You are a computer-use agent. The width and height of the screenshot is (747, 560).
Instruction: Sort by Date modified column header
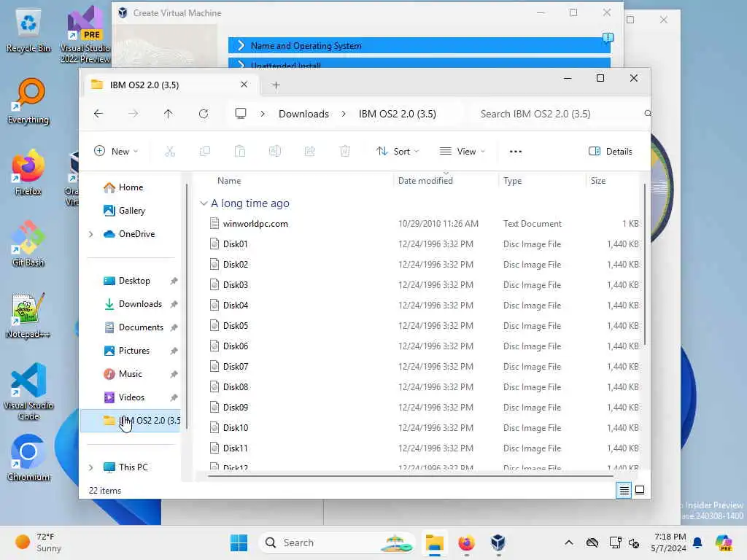[x=425, y=181]
